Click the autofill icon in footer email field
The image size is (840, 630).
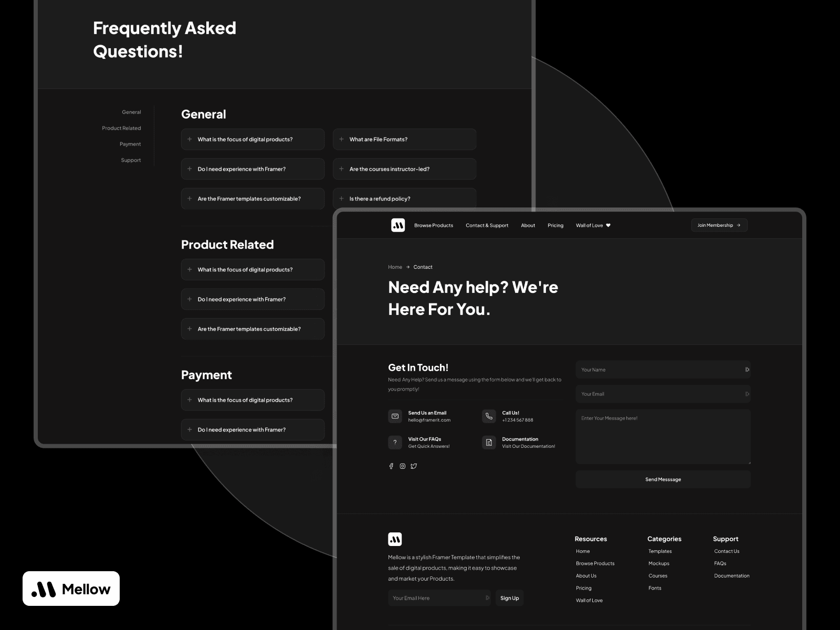pyautogui.click(x=487, y=598)
